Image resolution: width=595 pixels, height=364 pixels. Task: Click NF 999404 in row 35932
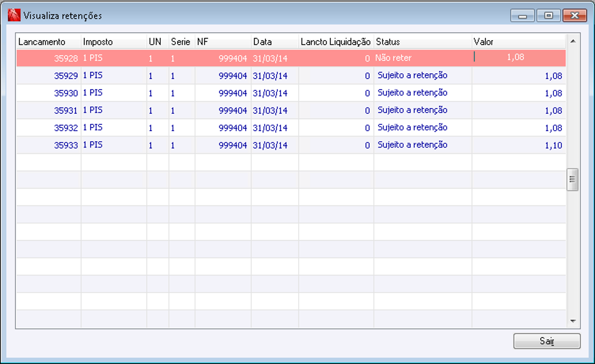tap(233, 128)
